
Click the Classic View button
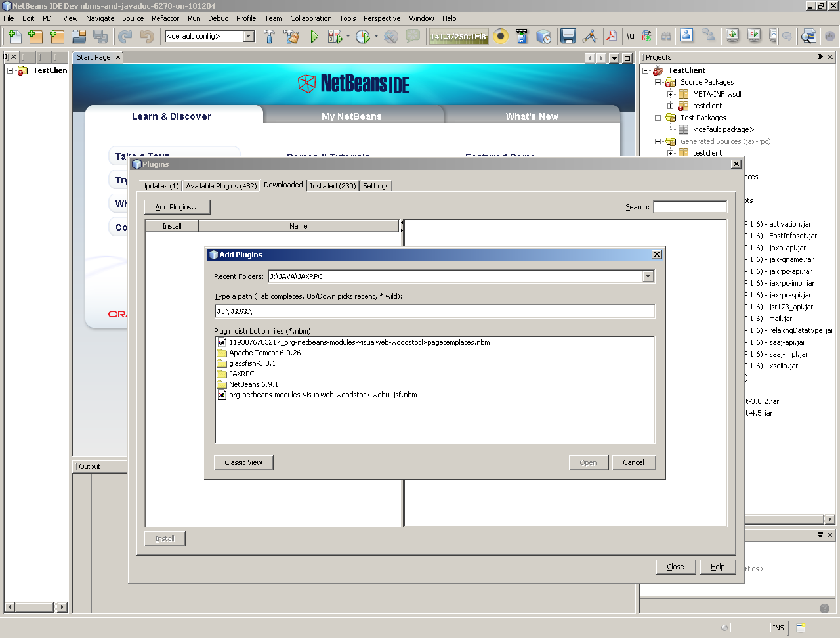pos(243,462)
